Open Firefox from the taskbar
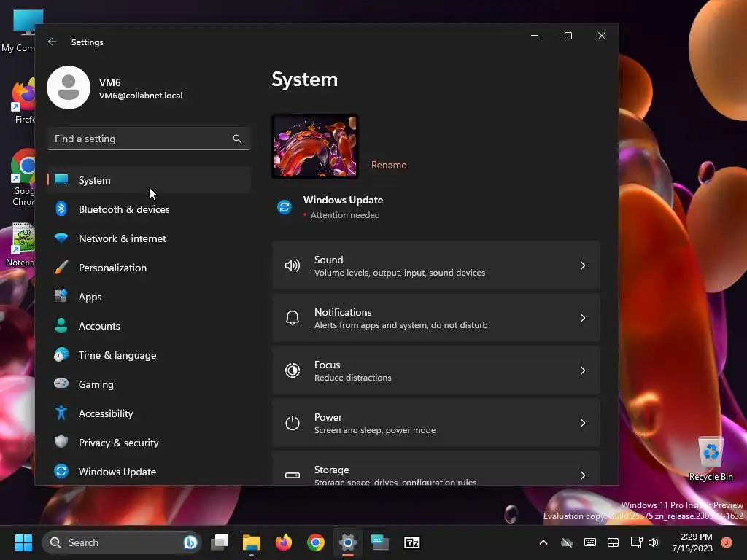The width and height of the screenshot is (747, 560). (284, 542)
